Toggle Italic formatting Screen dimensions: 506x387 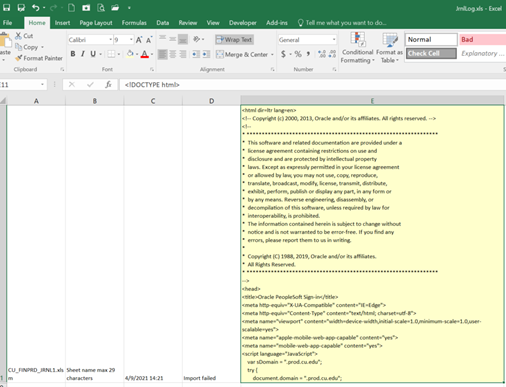click(x=83, y=54)
